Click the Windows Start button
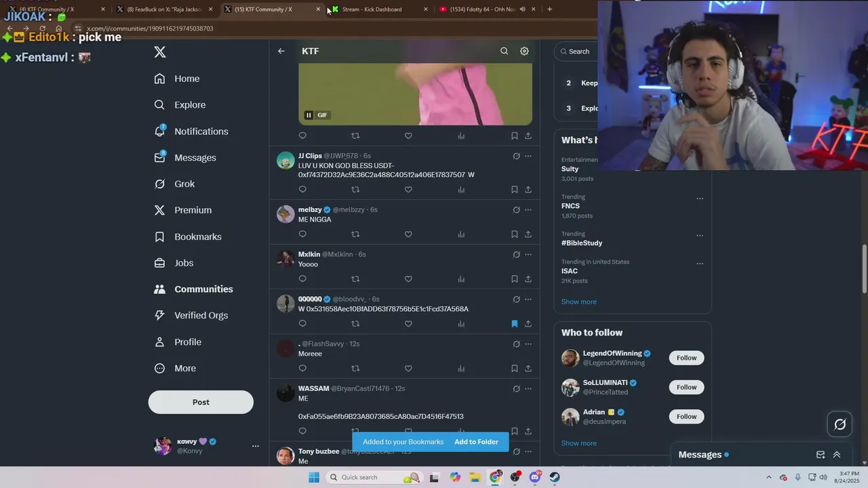This screenshot has height=488, width=868. [313, 477]
